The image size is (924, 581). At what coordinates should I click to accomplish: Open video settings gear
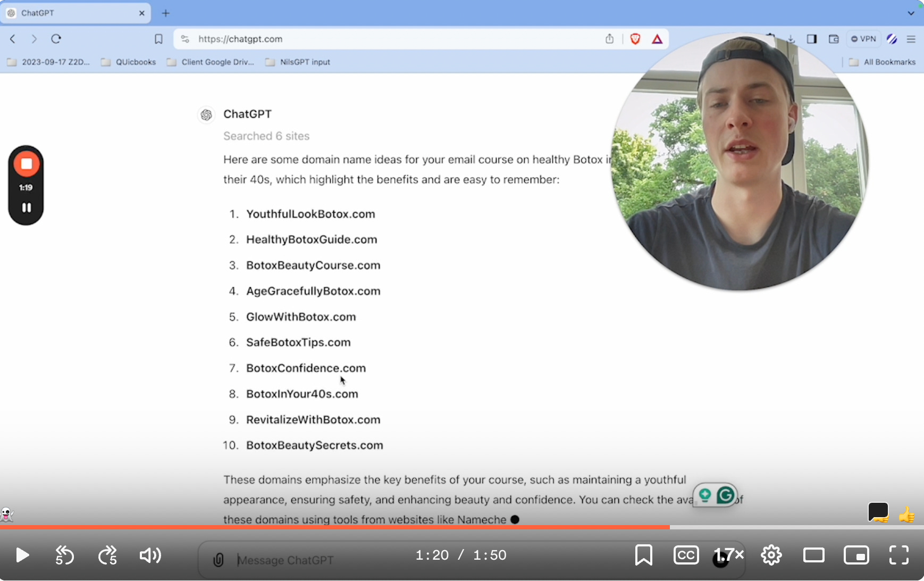(x=771, y=555)
